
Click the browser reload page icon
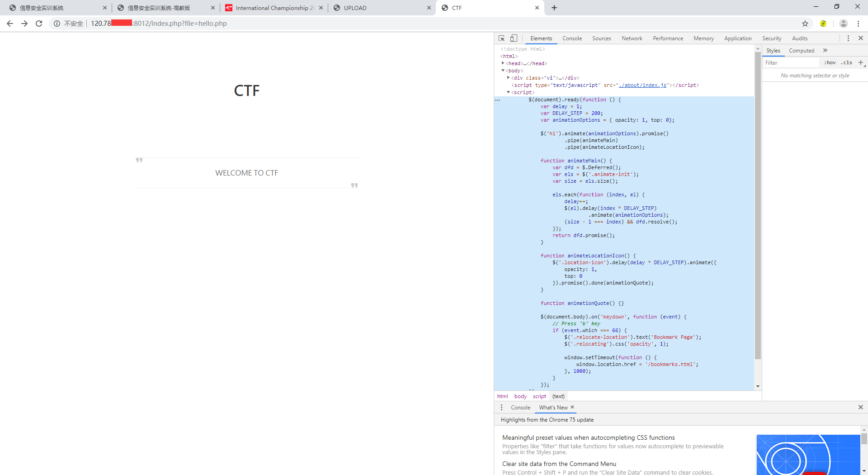point(39,24)
